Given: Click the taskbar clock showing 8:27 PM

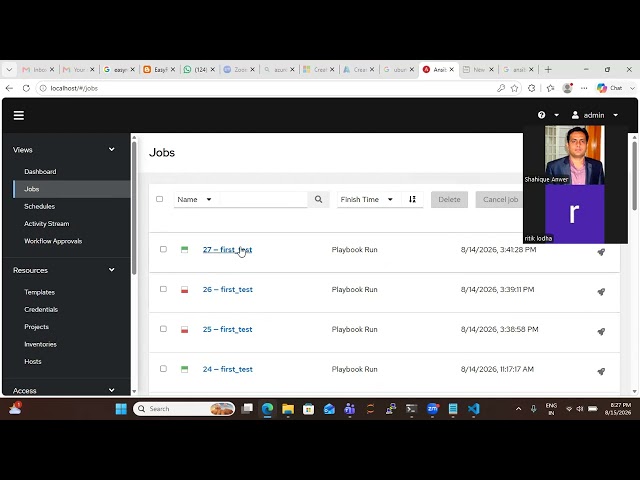Looking at the screenshot, I should click(620, 409).
